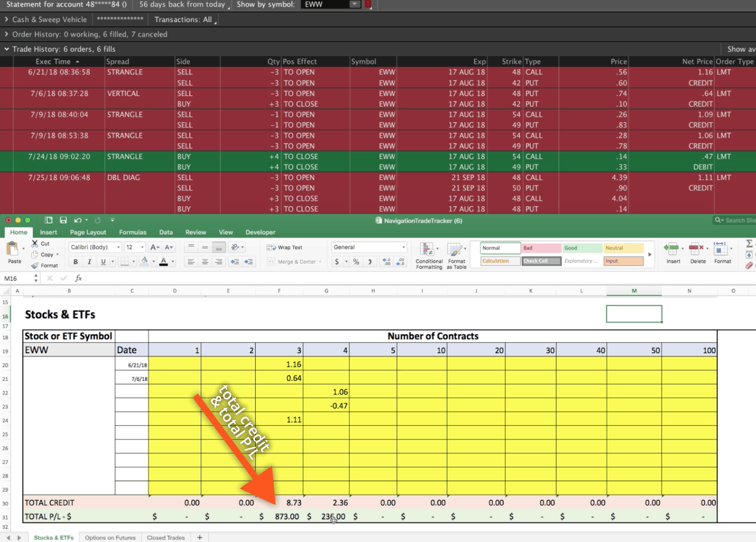This screenshot has width=756, height=542.
Task: Center text horizontally
Action: point(205,262)
